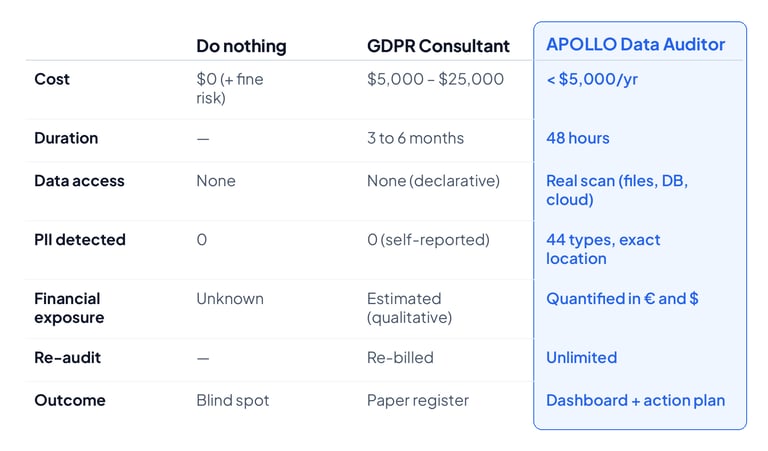Select the 'Unlimited' re-audit cell
This screenshot has width=768, height=451.
click(x=581, y=357)
